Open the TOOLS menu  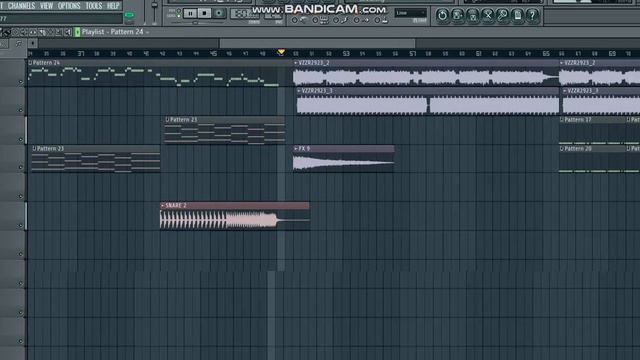coord(94,6)
